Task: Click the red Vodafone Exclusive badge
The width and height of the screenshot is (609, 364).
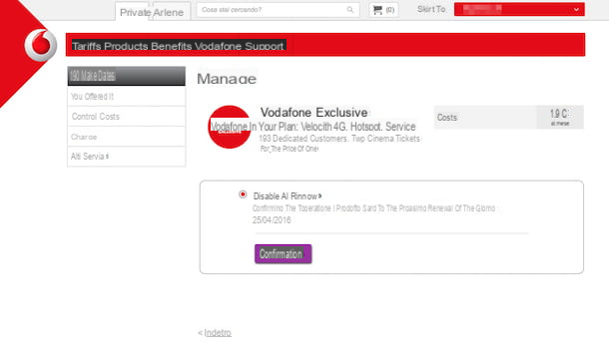Action: click(x=230, y=127)
